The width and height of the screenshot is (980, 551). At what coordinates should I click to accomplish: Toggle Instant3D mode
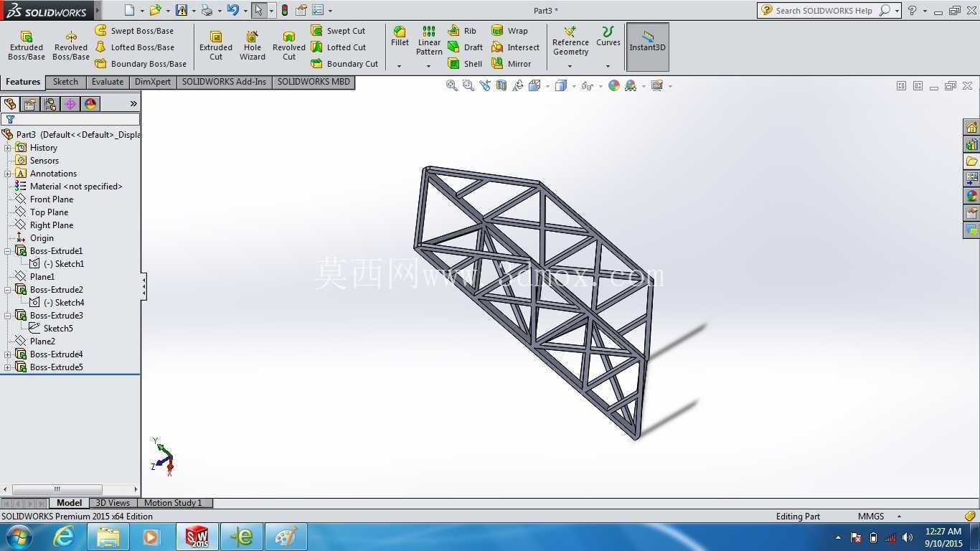click(648, 47)
